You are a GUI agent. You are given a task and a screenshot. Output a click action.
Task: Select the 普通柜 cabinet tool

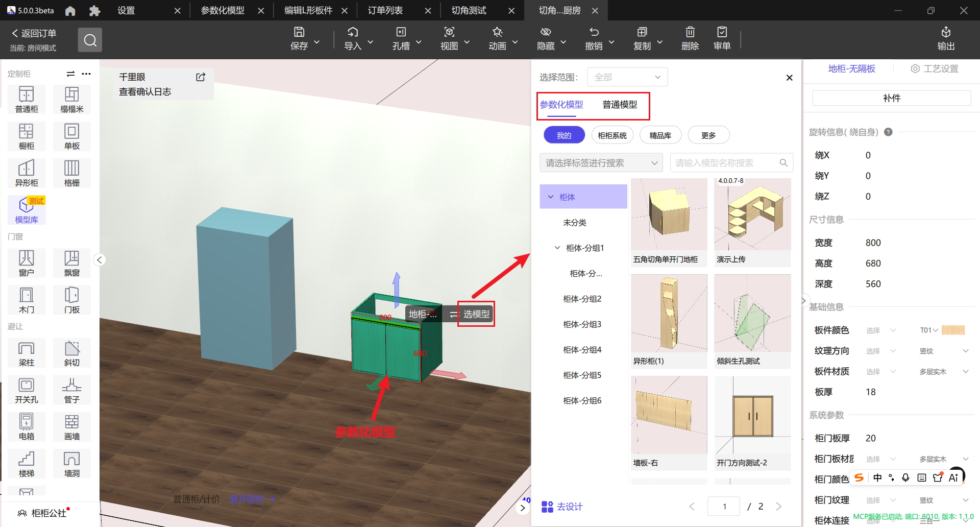click(x=27, y=99)
